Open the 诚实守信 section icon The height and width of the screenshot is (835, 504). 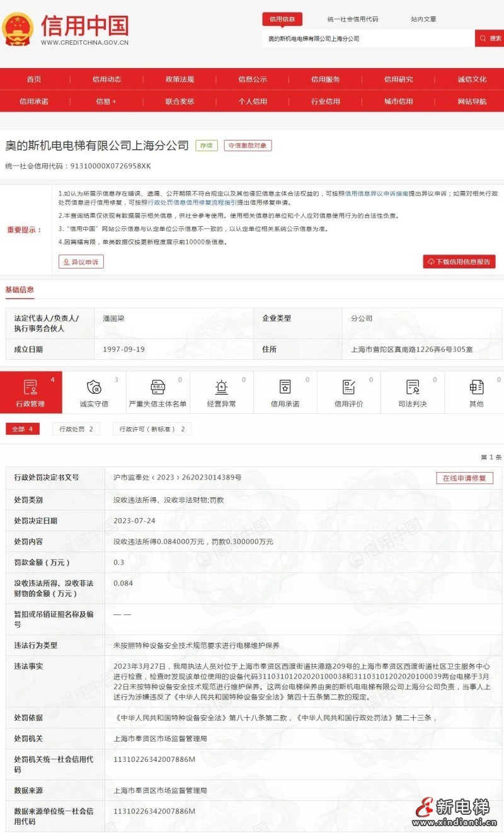(93, 386)
